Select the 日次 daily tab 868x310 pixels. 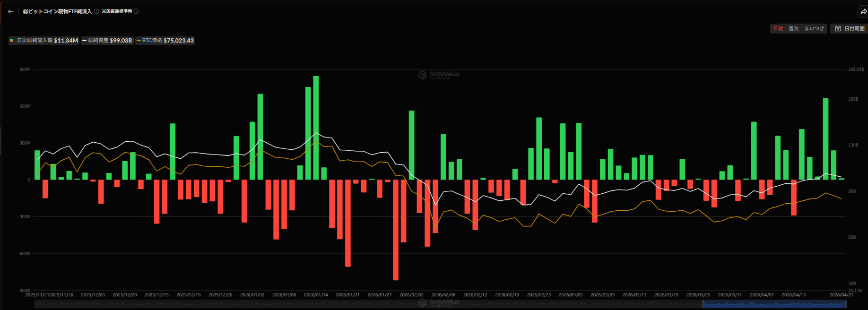(778, 29)
